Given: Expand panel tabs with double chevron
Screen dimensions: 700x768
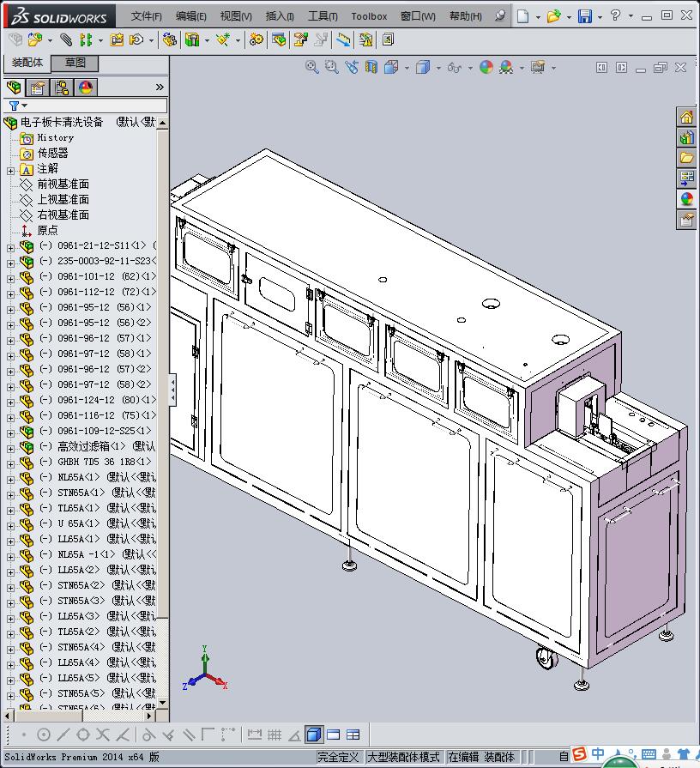Looking at the screenshot, I should (x=160, y=88).
